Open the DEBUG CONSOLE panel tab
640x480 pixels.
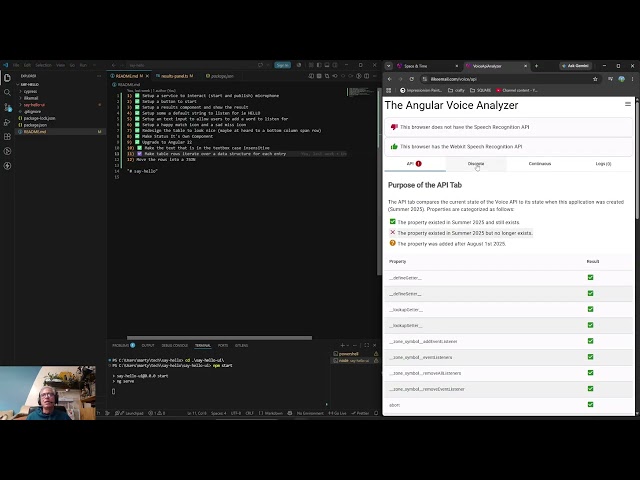click(x=175, y=345)
